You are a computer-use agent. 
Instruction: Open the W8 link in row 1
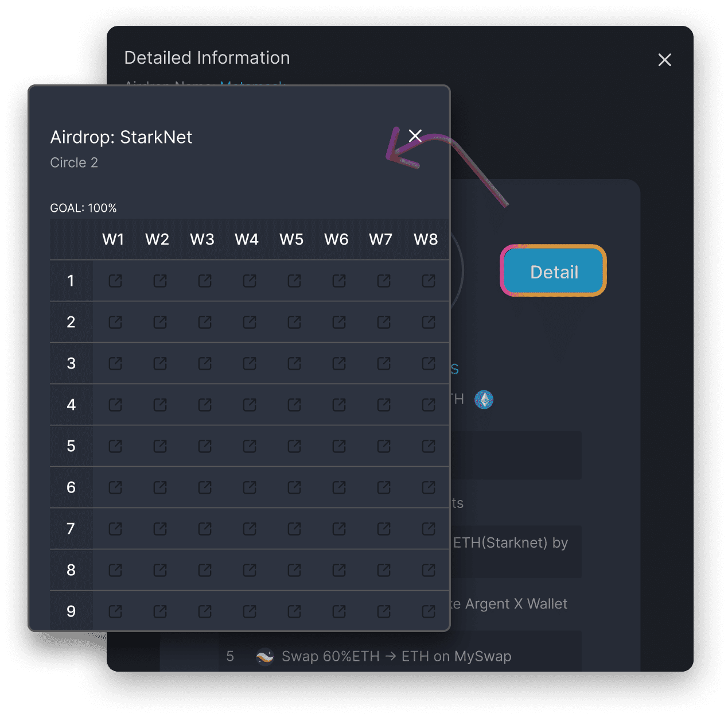pos(428,281)
